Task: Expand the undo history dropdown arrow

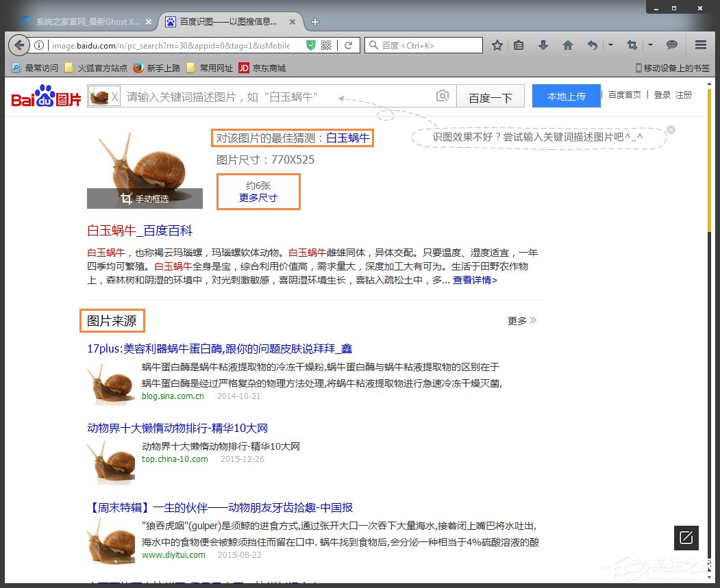Action: pos(610,44)
